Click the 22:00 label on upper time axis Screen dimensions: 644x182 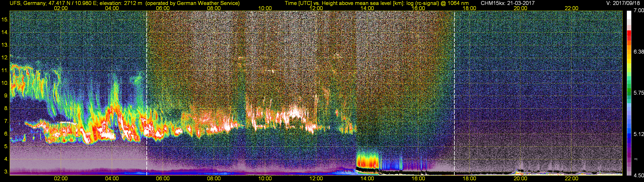571,8
